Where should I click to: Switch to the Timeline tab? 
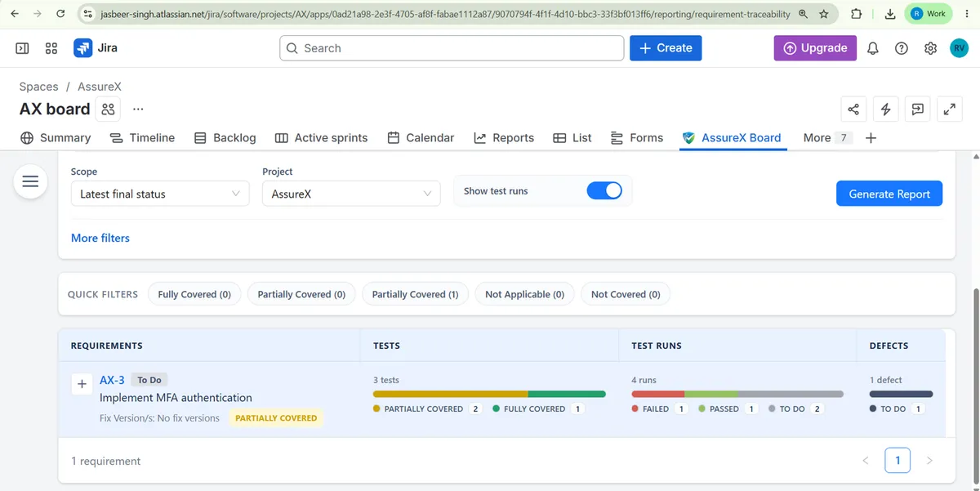142,138
